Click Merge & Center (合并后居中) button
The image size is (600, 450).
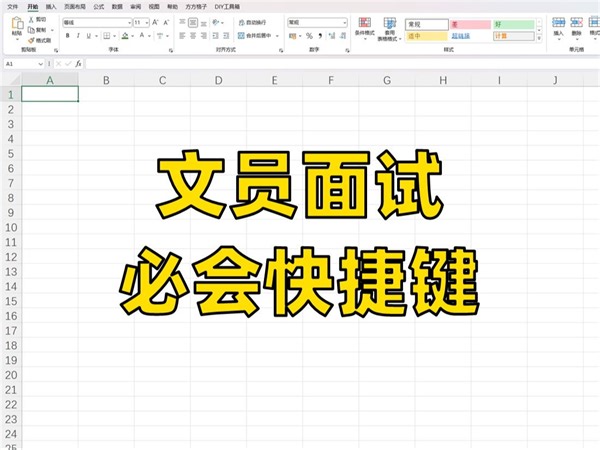[x=254, y=36]
